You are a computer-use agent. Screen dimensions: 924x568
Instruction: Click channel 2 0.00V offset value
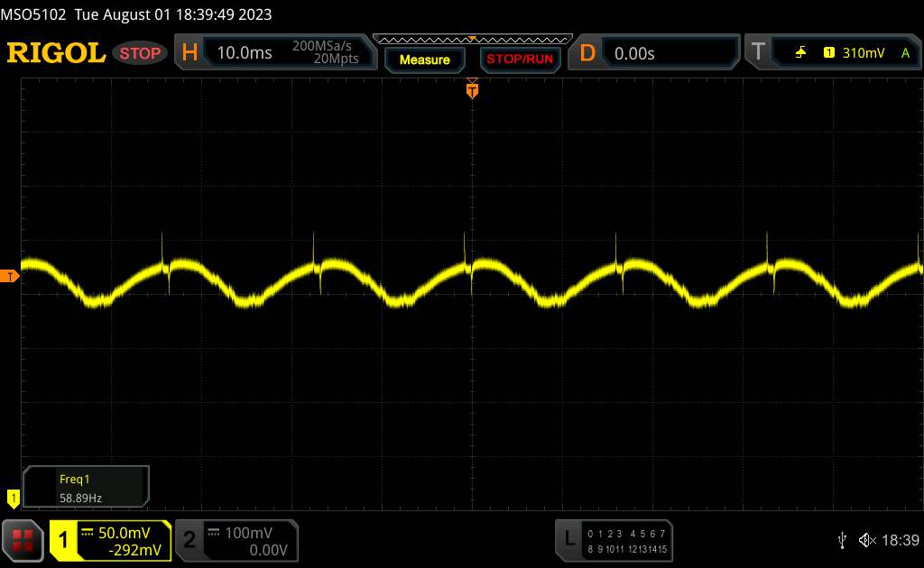(x=268, y=550)
